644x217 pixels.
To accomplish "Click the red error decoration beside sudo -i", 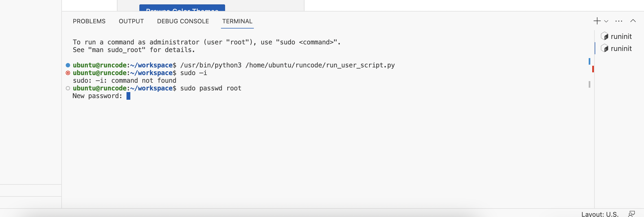I will (67, 73).
